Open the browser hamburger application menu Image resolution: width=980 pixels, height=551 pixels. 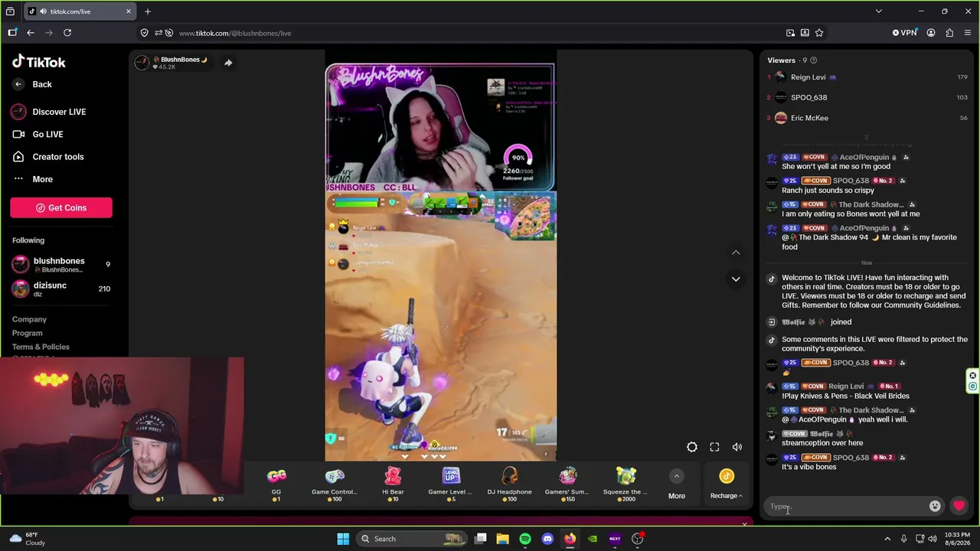tap(968, 33)
